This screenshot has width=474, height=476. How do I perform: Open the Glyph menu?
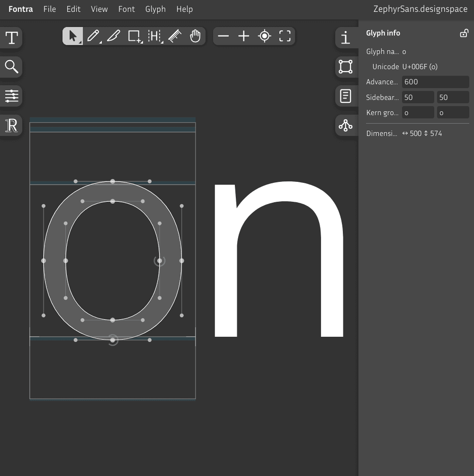pyautogui.click(x=155, y=9)
